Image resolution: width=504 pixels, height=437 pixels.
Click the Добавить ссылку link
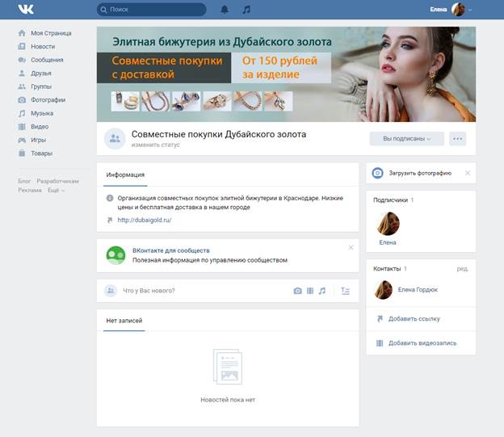point(414,319)
